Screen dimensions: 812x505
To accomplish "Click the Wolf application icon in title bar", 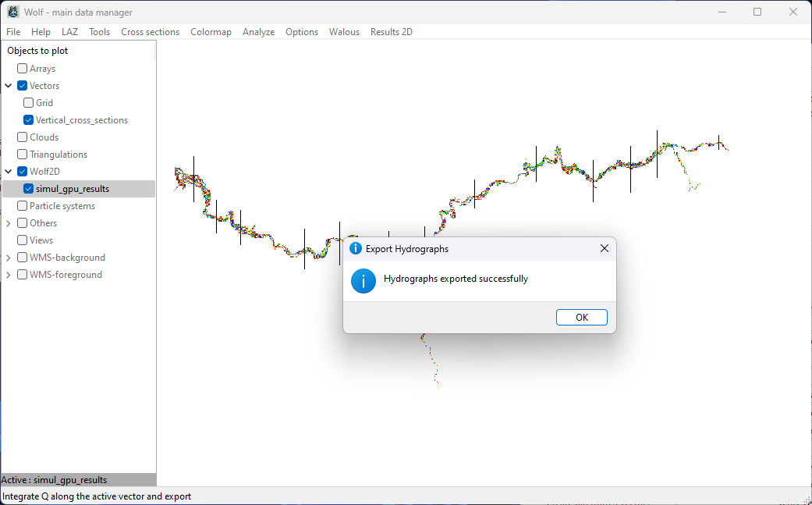I will pyautogui.click(x=13, y=12).
